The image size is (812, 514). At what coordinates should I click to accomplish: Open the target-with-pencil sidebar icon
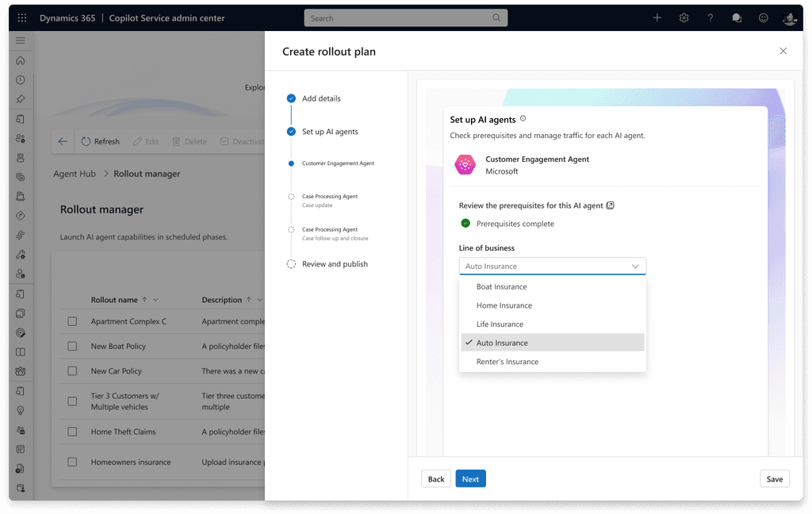(21, 332)
